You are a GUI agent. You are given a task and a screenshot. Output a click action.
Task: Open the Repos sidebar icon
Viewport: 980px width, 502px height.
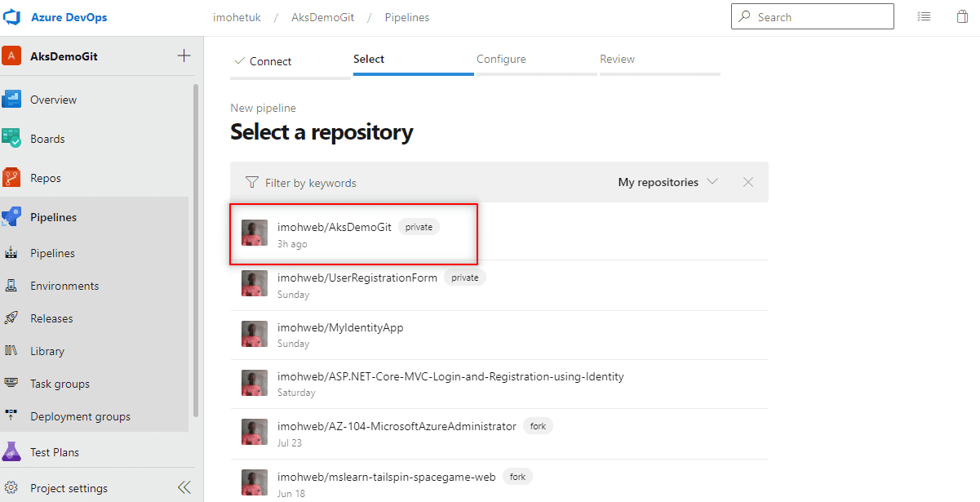pyautogui.click(x=11, y=178)
